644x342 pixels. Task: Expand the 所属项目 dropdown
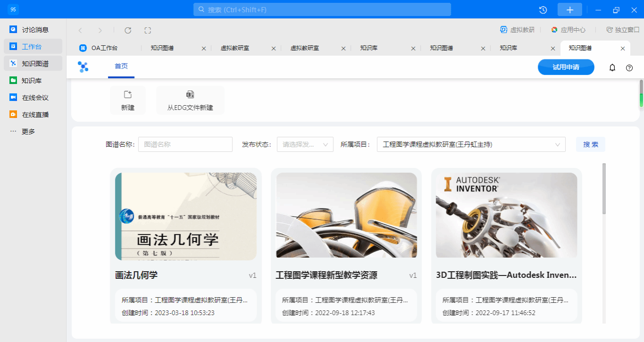tap(471, 144)
